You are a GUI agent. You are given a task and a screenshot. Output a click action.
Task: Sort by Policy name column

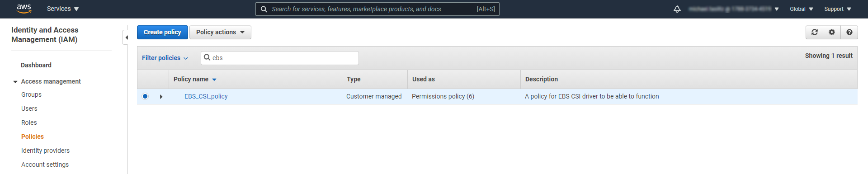[x=195, y=79]
